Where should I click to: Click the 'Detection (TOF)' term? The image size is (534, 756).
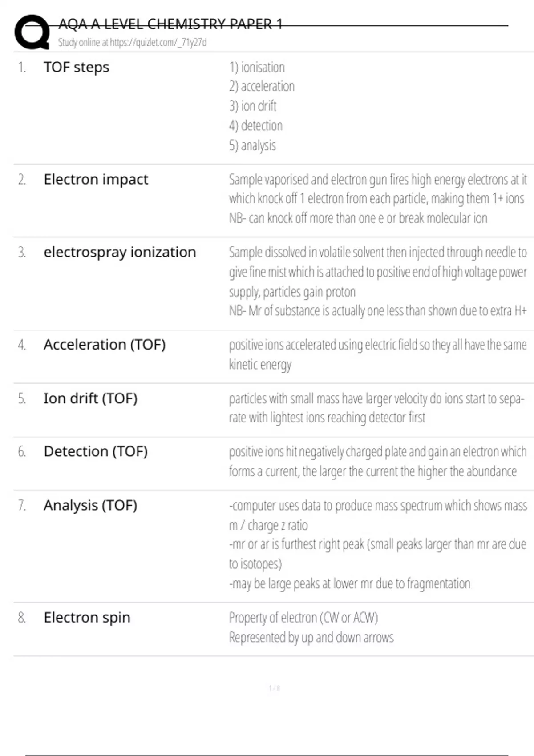[x=96, y=451]
